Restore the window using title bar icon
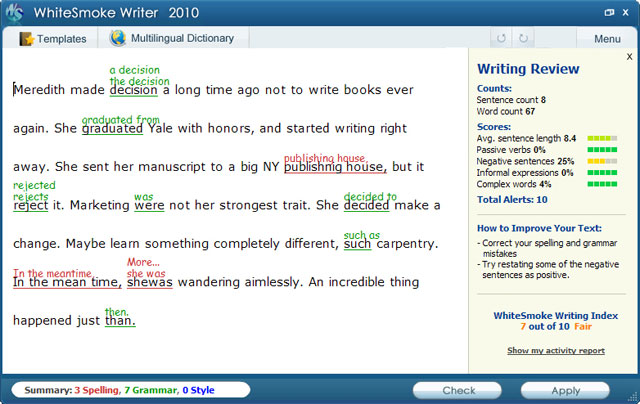 (610, 13)
